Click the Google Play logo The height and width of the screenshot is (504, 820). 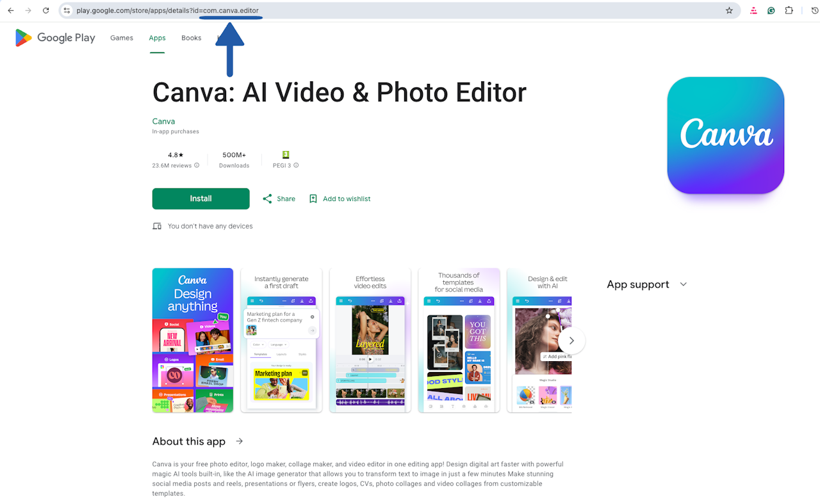(x=55, y=38)
